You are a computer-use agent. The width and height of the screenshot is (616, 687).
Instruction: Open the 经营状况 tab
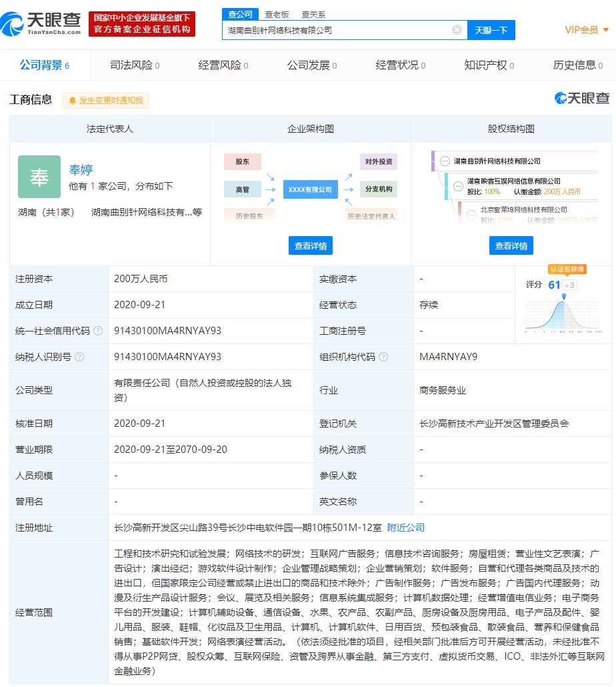pyautogui.click(x=400, y=65)
